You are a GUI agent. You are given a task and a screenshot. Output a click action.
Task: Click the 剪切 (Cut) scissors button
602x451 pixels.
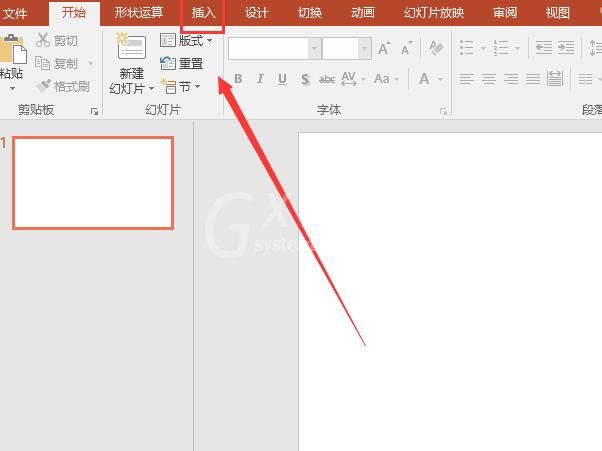57,40
